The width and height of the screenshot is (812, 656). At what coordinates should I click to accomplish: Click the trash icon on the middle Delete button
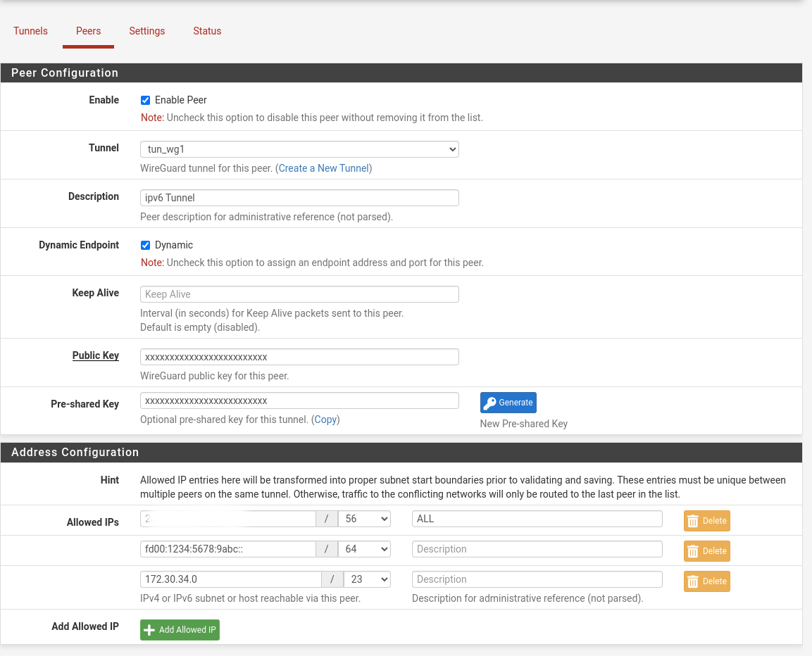[694, 550]
